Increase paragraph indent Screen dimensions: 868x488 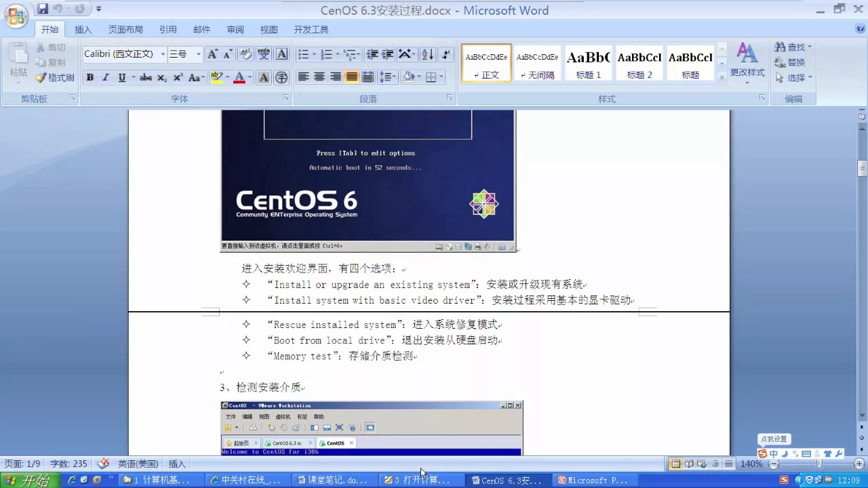point(388,54)
